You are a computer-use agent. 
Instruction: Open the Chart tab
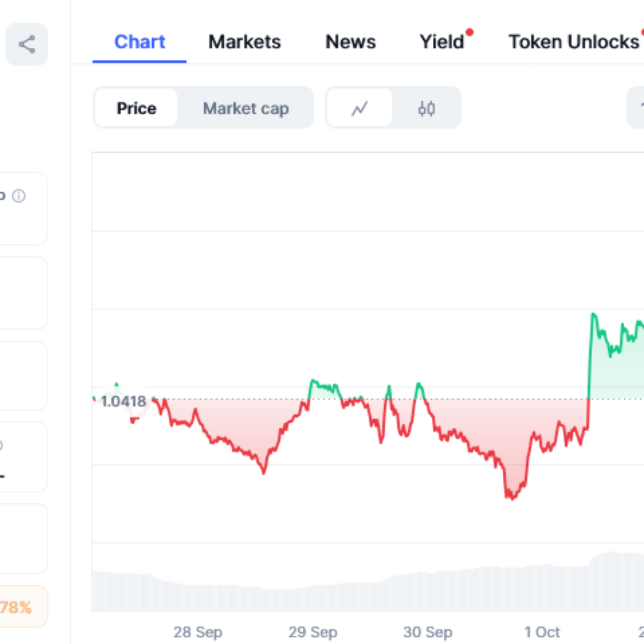140,42
